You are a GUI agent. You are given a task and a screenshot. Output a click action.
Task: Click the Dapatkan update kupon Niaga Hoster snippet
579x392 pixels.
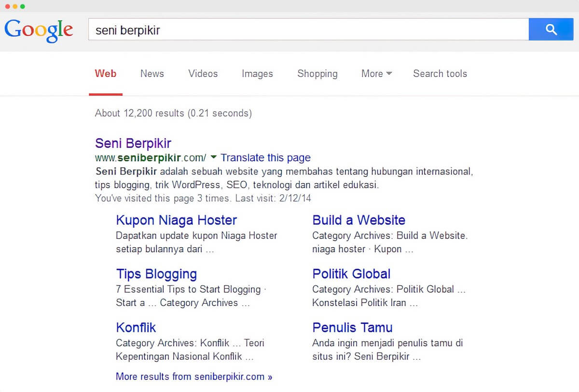pos(196,243)
